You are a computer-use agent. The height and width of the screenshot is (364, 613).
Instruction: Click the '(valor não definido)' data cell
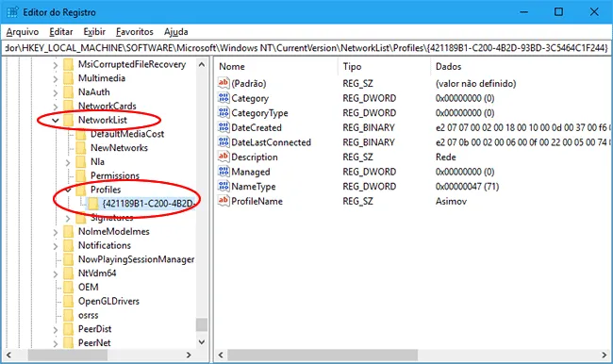point(475,83)
